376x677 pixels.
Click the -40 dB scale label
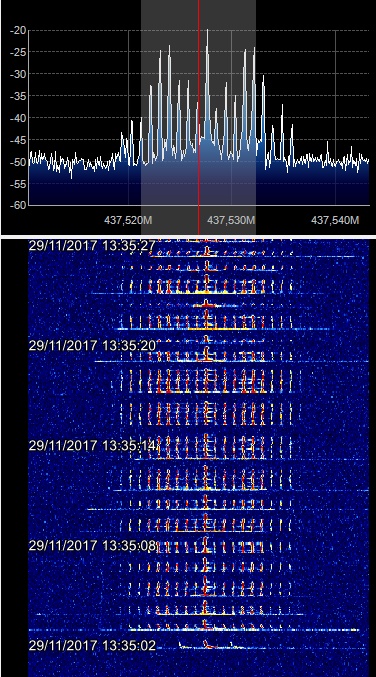(18, 117)
